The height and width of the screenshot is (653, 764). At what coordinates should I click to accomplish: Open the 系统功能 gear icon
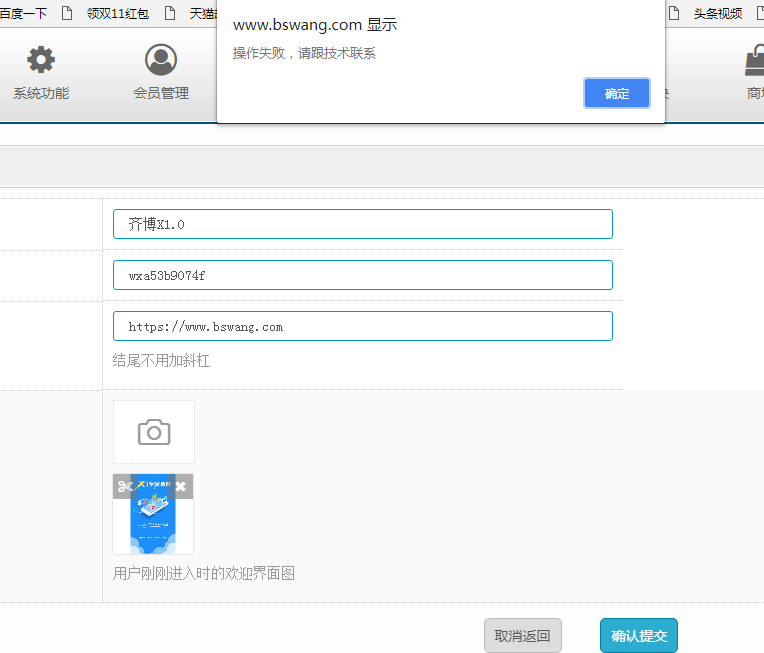point(41,61)
